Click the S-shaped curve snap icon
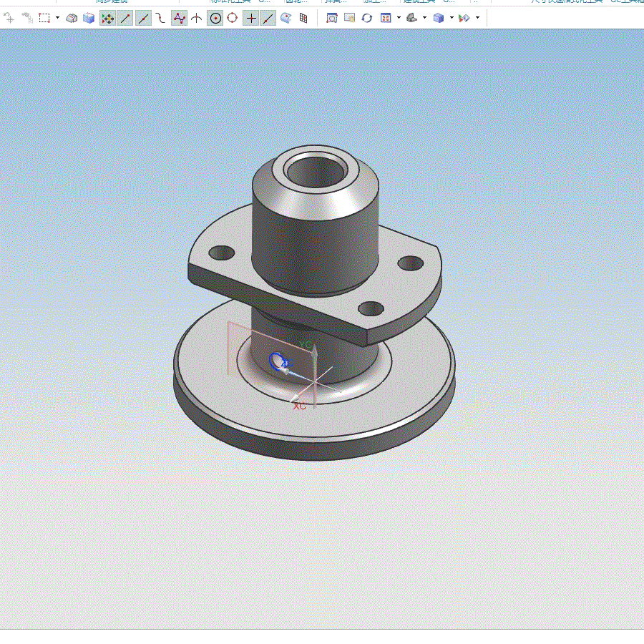 (x=160, y=18)
